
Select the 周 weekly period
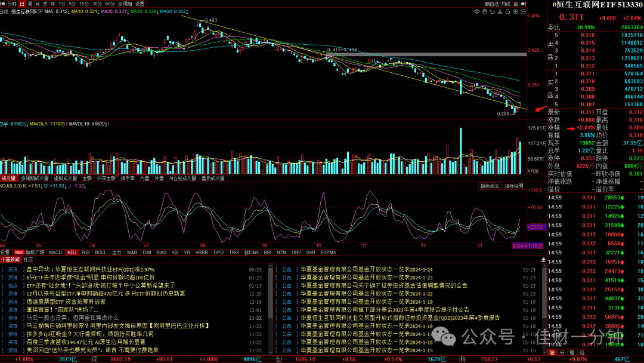[x=30, y=4]
